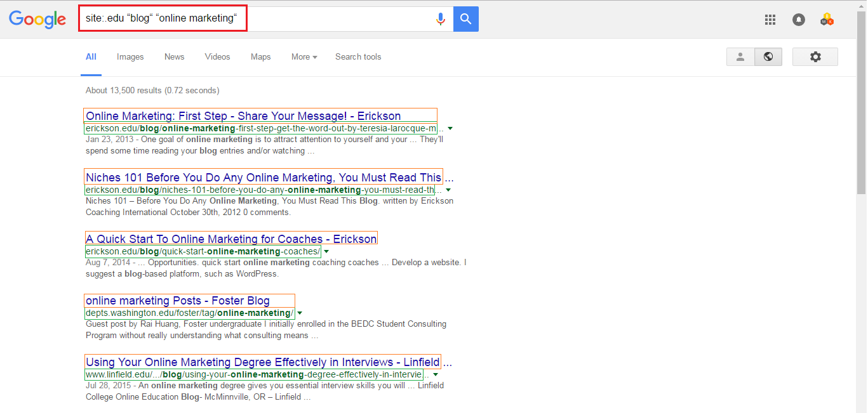
Task: Start voice search with microphone icon
Action: coord(441,19)
